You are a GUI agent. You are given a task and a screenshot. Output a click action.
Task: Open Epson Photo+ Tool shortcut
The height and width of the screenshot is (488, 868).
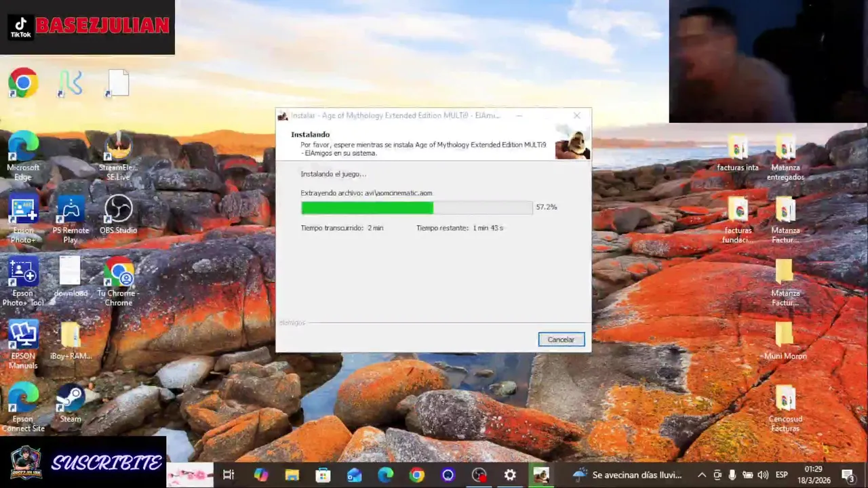[23, 282]
